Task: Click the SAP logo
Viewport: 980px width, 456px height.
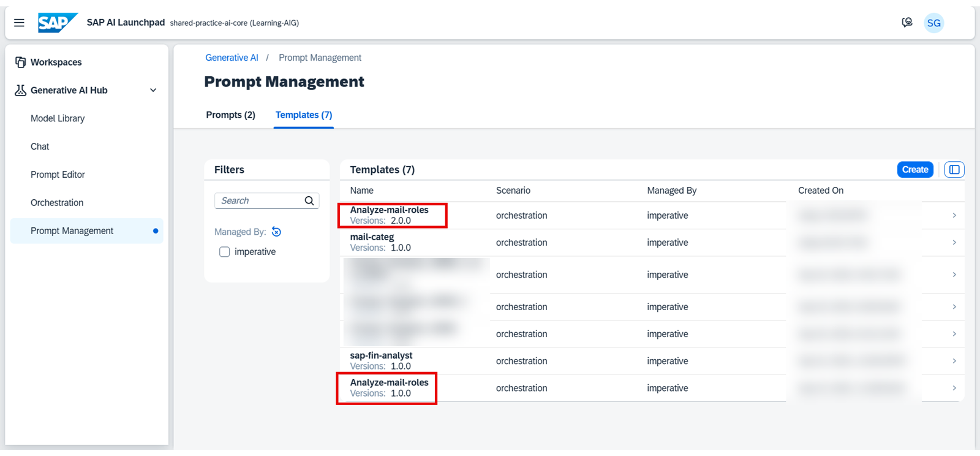Action: click(58, 23)
